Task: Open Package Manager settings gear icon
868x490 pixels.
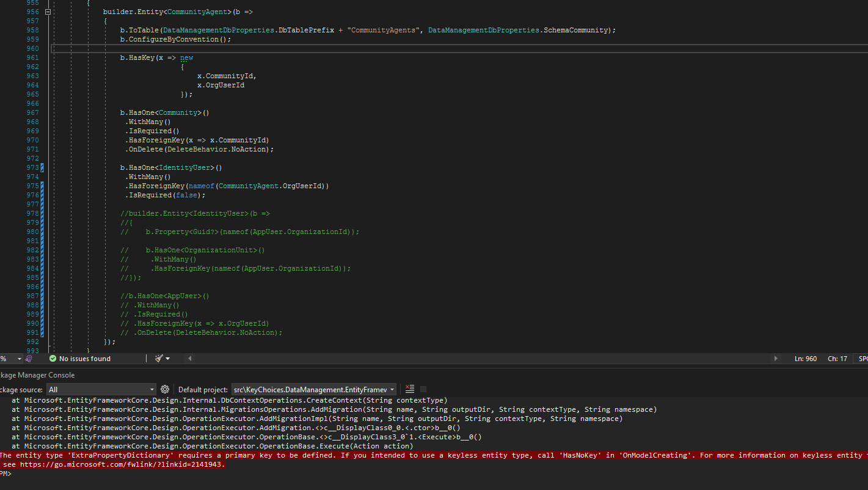Action: (x=164, y=389)
